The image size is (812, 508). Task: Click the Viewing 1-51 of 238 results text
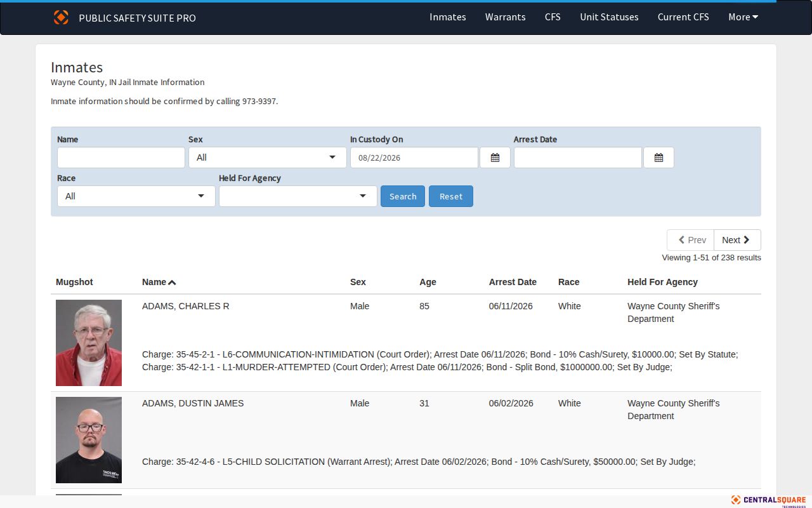[711, 258]
